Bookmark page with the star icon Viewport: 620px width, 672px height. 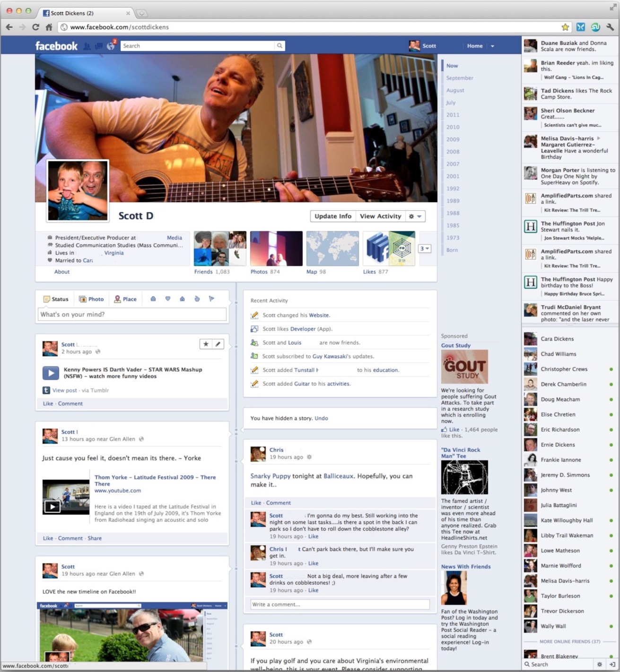click(x=565, y=27)
